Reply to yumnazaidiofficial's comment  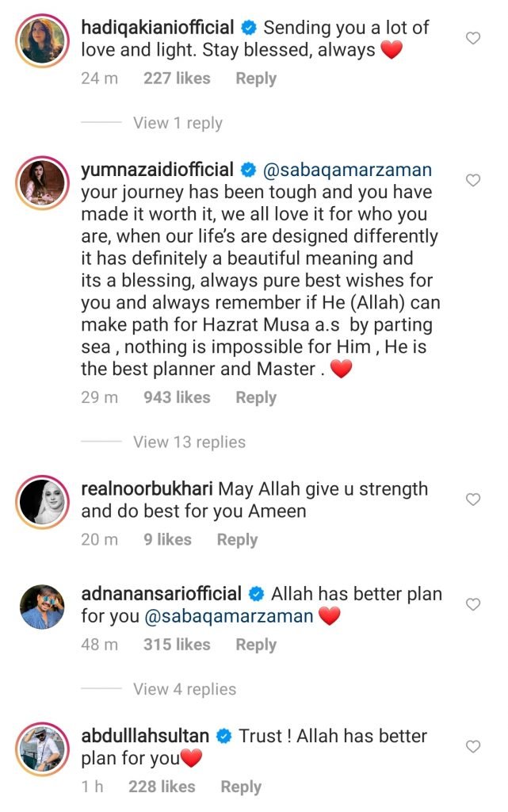click(x=256, y=397)
